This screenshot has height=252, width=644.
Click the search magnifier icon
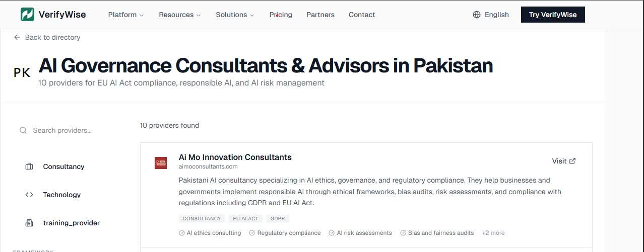pyautogui.click(x=23, y=130)
